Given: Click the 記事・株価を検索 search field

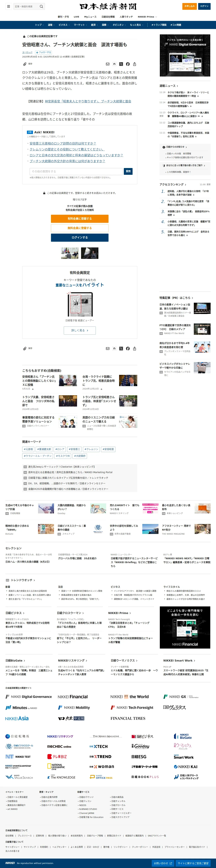Looking at the screenshot, I should click(27, 6).
